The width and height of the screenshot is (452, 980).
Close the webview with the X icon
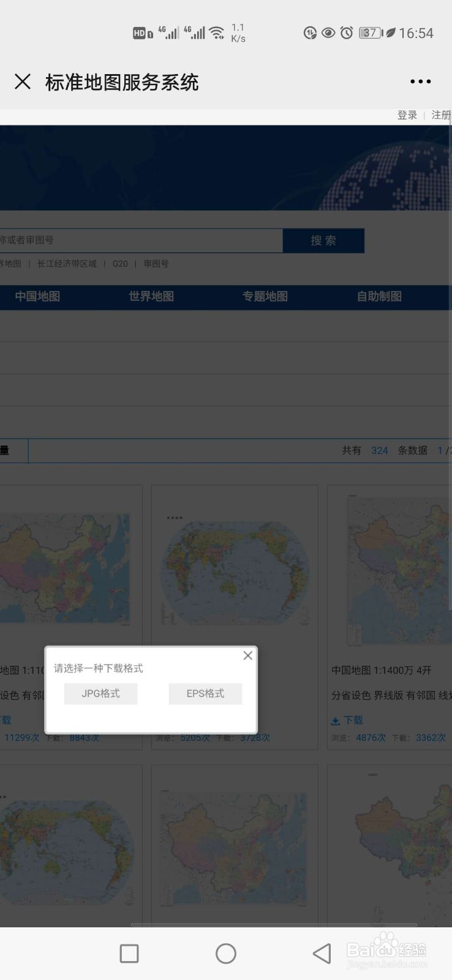[x=23, y=81]
